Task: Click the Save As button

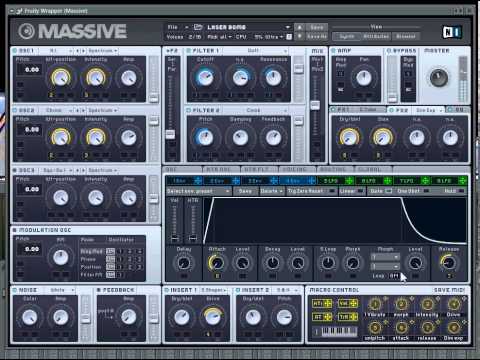Action: pos(316,36)
